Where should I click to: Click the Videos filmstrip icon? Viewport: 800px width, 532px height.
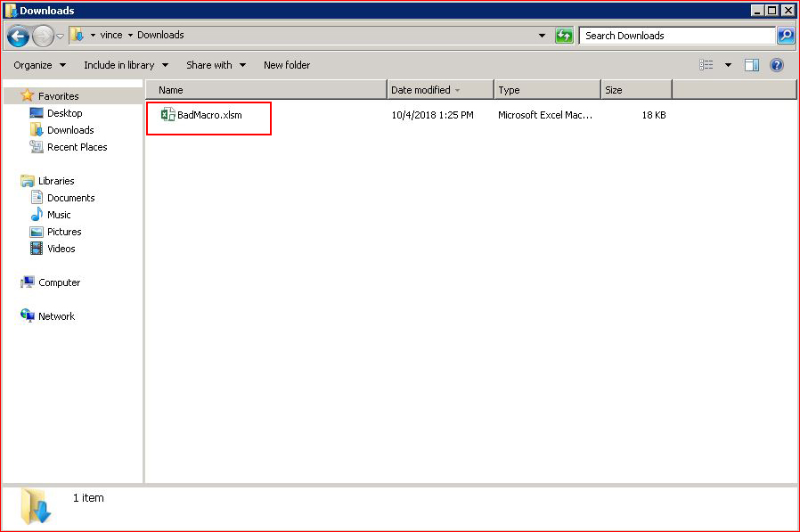[37, 248]
